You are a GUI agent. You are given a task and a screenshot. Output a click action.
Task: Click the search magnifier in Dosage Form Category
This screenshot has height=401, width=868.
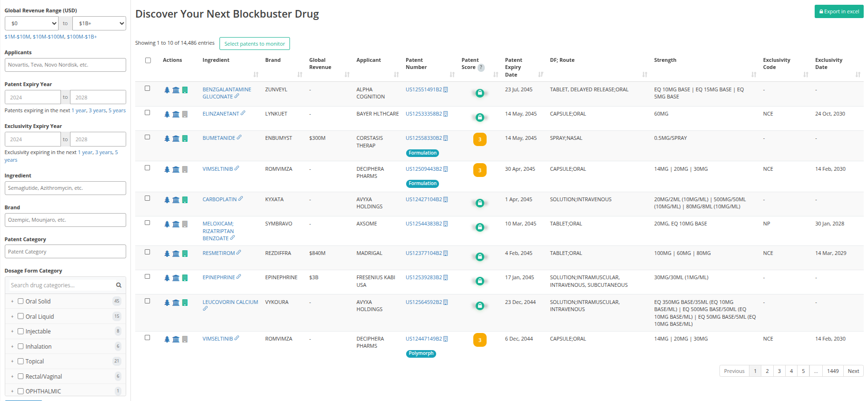point(119,285)
